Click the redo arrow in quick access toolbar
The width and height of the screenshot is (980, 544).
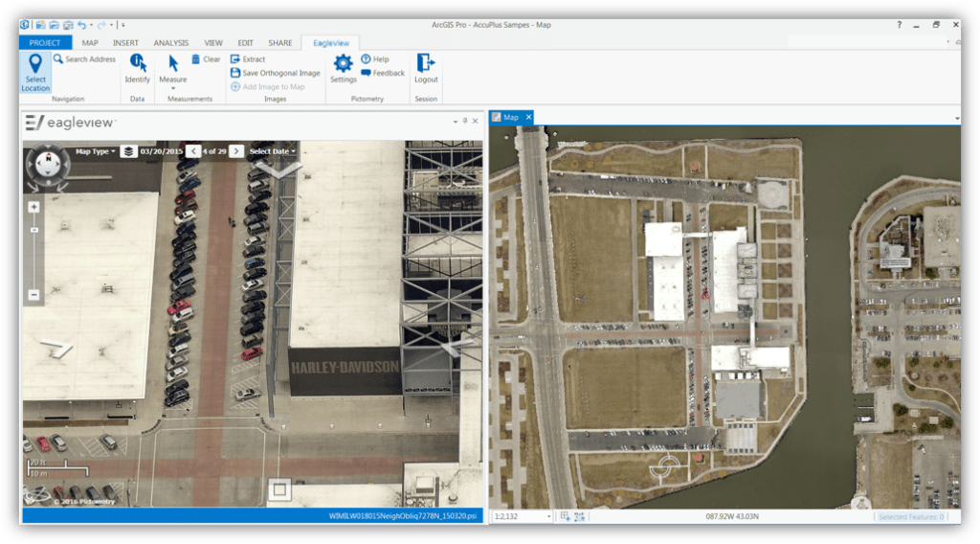[101, 25]
